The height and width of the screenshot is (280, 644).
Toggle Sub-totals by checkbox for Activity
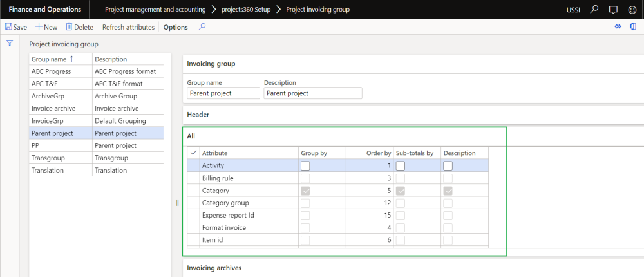pos(400,165)
